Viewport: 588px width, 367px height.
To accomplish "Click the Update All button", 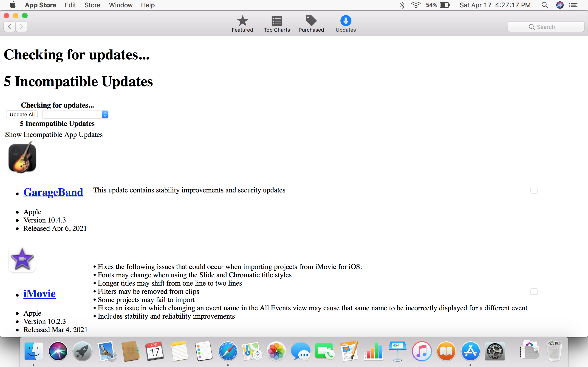I will point(22,114).
